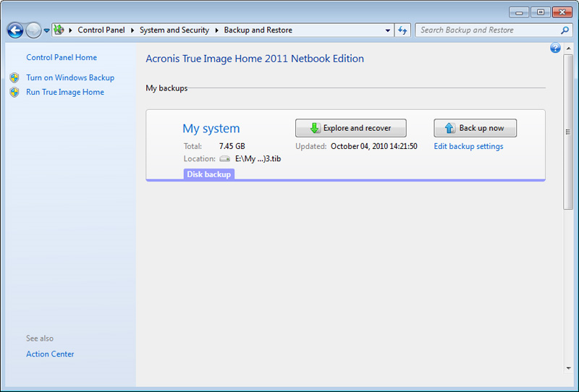Click the Control Panel icon in address bar

(59, 30)
